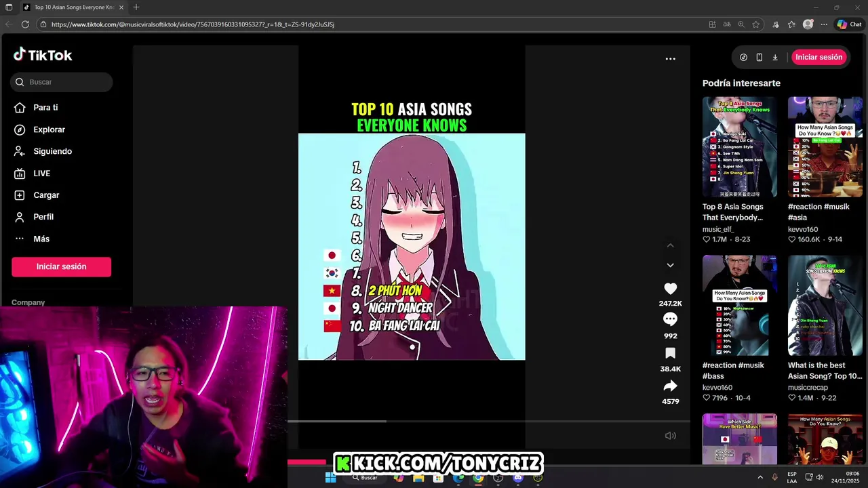Open the Para ti feed
868x488 pixels.
coord(36,107)
